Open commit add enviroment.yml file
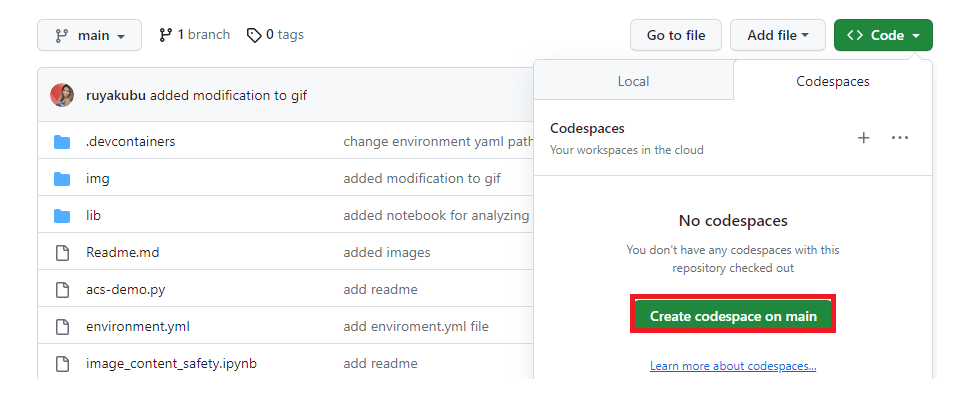Viewport: 972px width, 401px height. [416, 326]
